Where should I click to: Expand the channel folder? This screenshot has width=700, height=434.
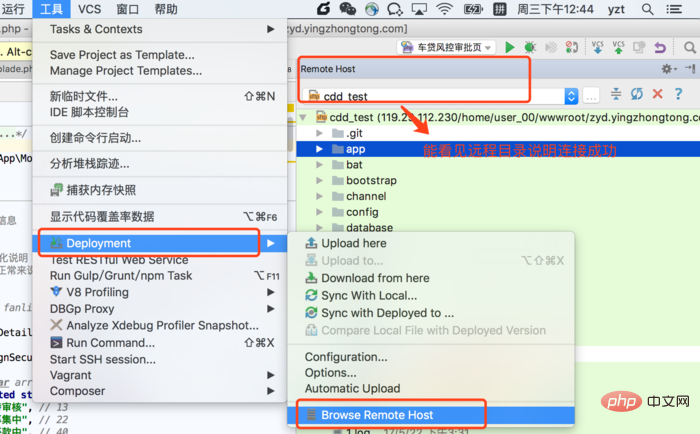319,196
